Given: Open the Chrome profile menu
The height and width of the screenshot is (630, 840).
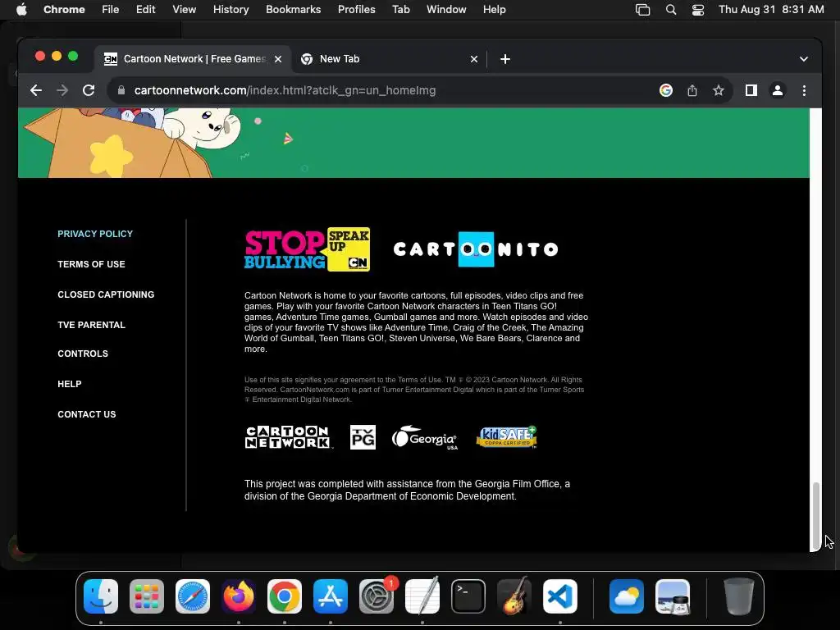Looking at the screenshot, I should tap(778, 90).
